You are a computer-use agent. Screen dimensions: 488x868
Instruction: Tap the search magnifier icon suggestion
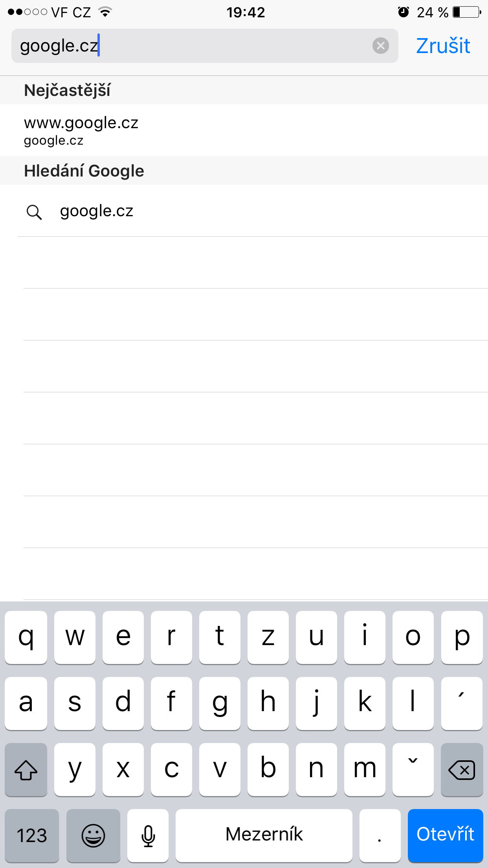[34, 212]
